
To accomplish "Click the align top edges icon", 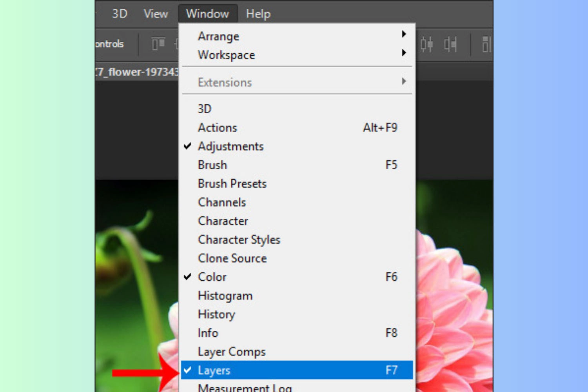I will pos(158,44).
